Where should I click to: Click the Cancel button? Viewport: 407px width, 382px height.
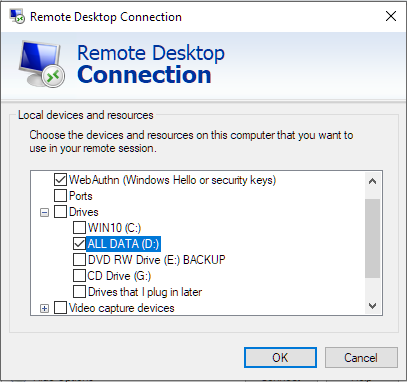[361, 358]
